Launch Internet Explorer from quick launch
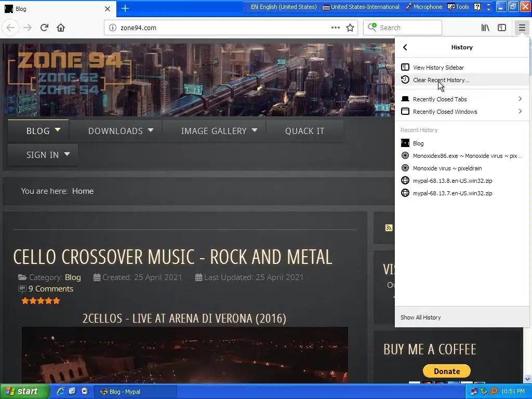532x399 pixels. click(x=61, y=391)
